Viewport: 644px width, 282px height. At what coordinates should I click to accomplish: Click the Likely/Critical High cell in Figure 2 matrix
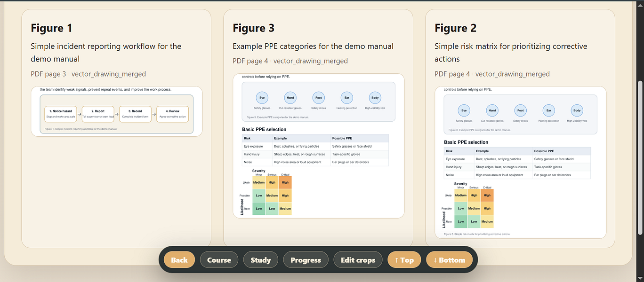click(x=487, y=195)
